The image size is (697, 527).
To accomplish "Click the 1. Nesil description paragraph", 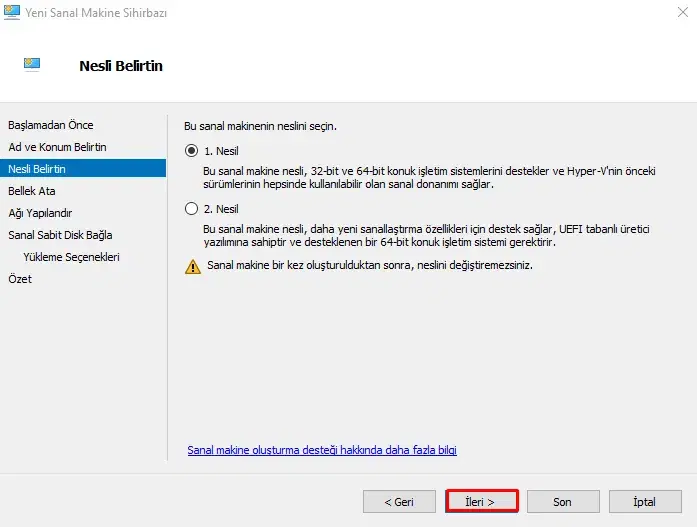I will tap(429, 177).
